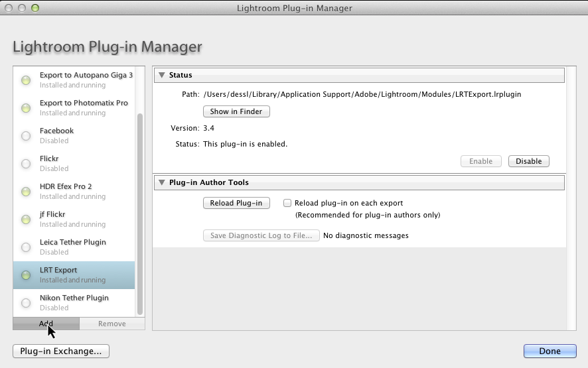Screen dimensions: 588x368
Task: Click the Status section header label
Action: 181,75
